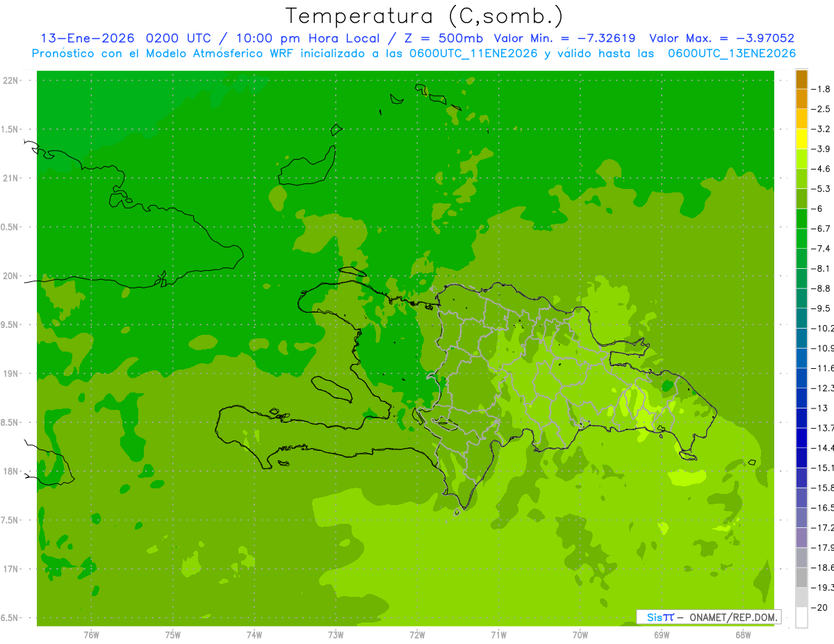
Task: Click the '73W' longitude label
Action: point(336,635)
